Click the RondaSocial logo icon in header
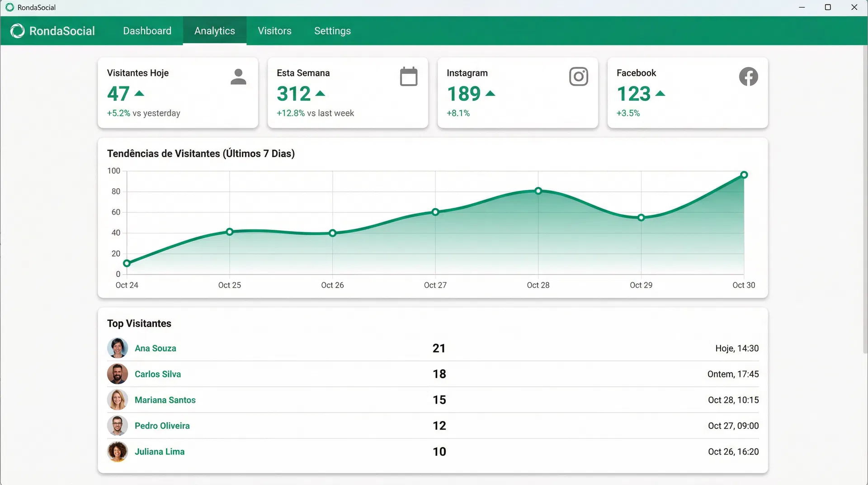 point(18,31)
